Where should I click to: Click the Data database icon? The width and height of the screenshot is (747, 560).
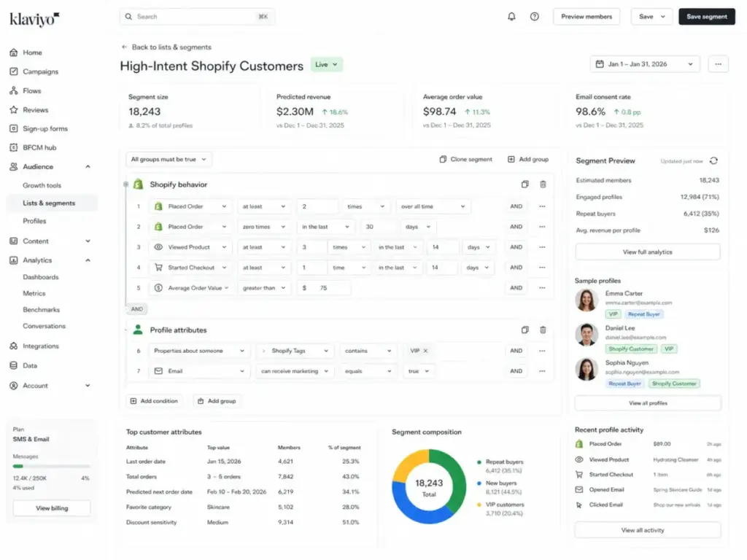(14, 366)
